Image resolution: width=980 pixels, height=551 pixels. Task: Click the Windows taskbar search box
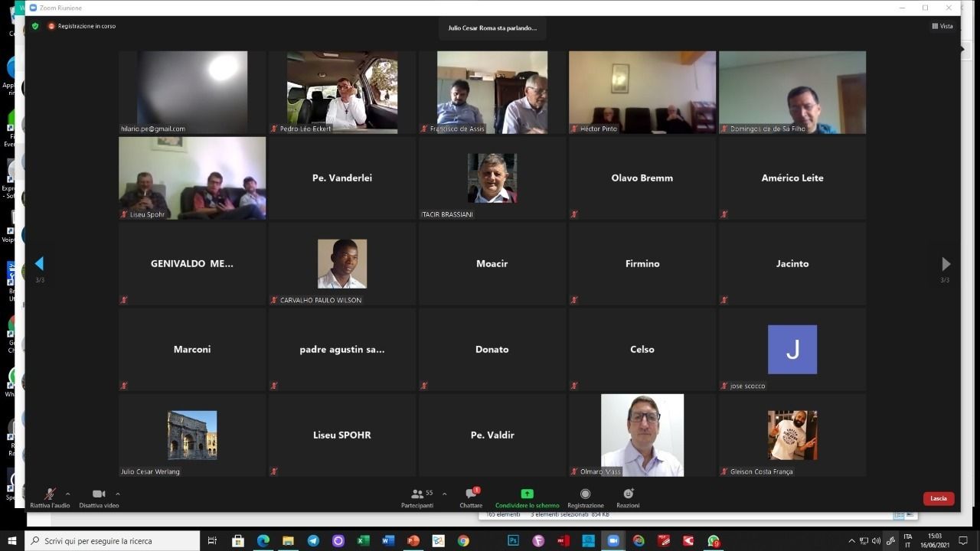(113, 541)
